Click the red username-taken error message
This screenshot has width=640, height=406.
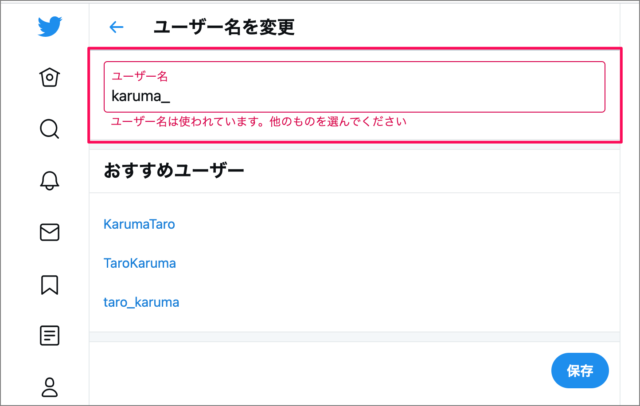pyautogui.click(x=262, y=121)
